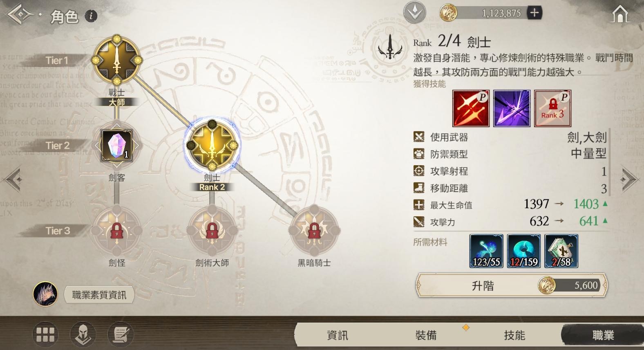
Task: Open 職業素質資訊 button
Action: pyautogui.click(x=99, y=295)
